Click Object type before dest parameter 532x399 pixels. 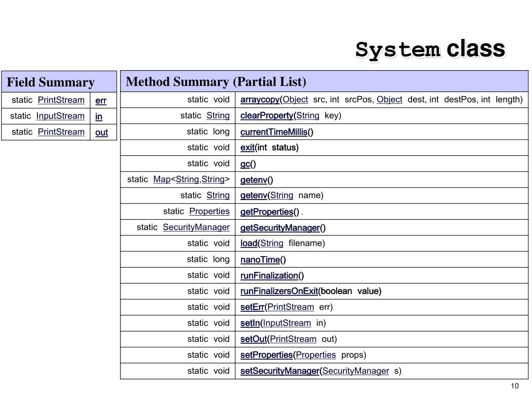(390, 100)
